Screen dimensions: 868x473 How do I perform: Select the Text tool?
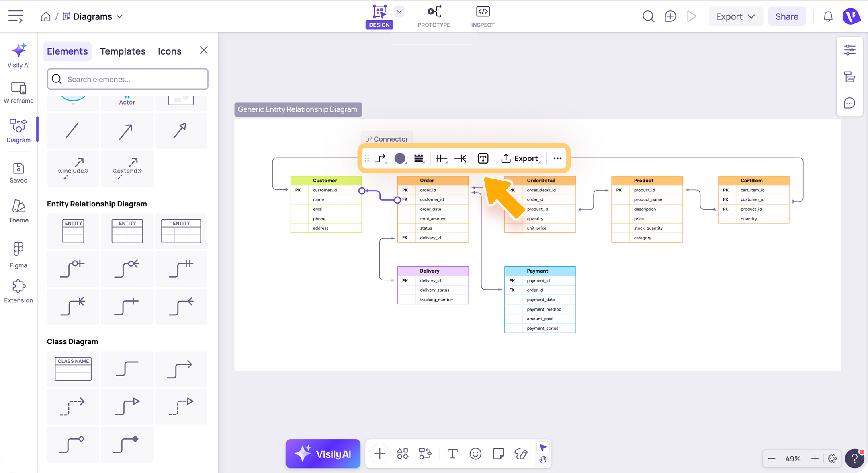point(452,454)
